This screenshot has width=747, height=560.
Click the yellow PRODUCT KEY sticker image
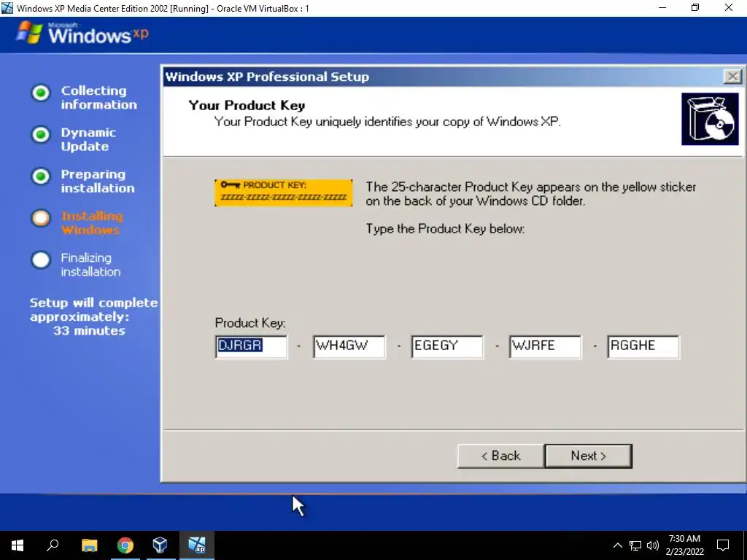(x=284, y=192)
